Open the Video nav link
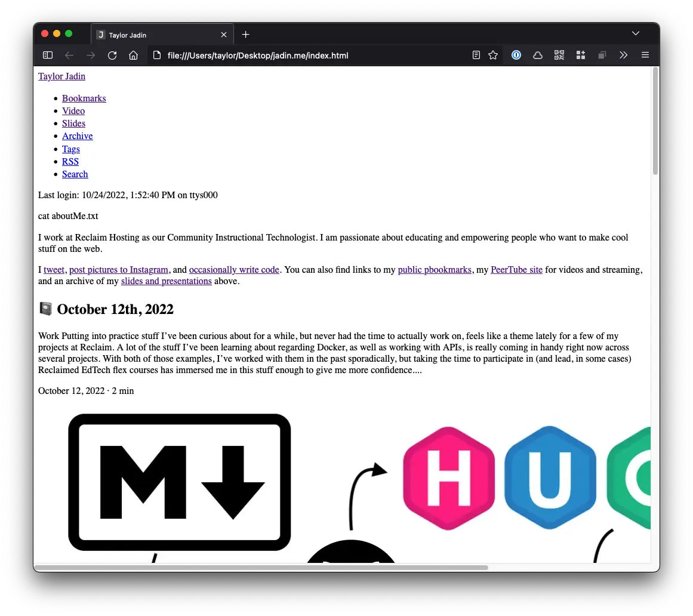 (x=73, y=111)
